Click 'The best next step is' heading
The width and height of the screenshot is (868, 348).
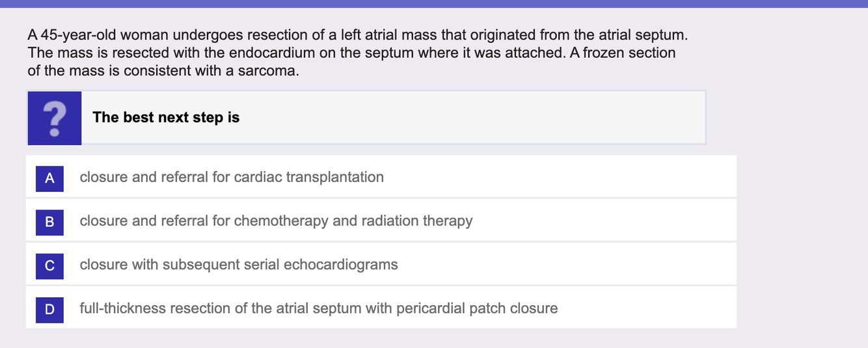(x=166, y=118)
